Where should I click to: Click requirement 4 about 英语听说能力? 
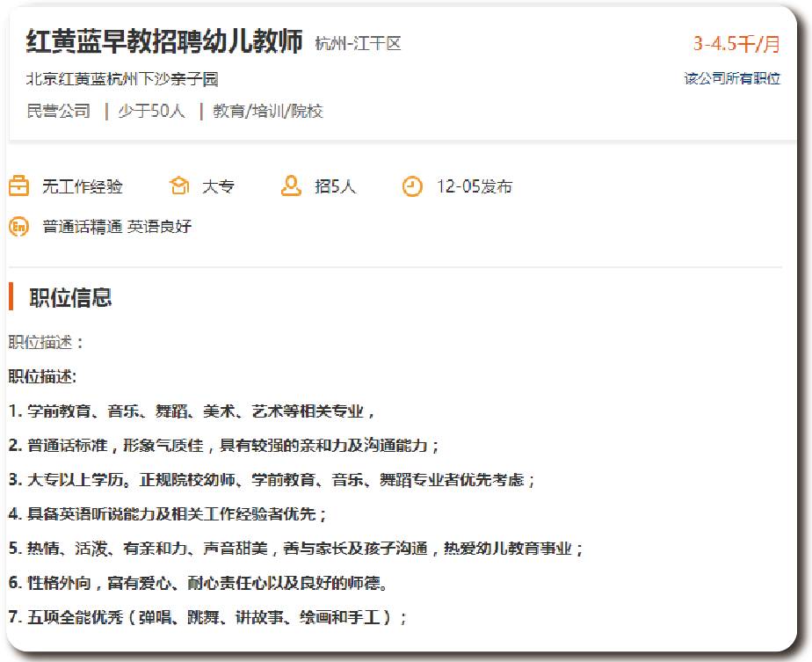(168, 513)
